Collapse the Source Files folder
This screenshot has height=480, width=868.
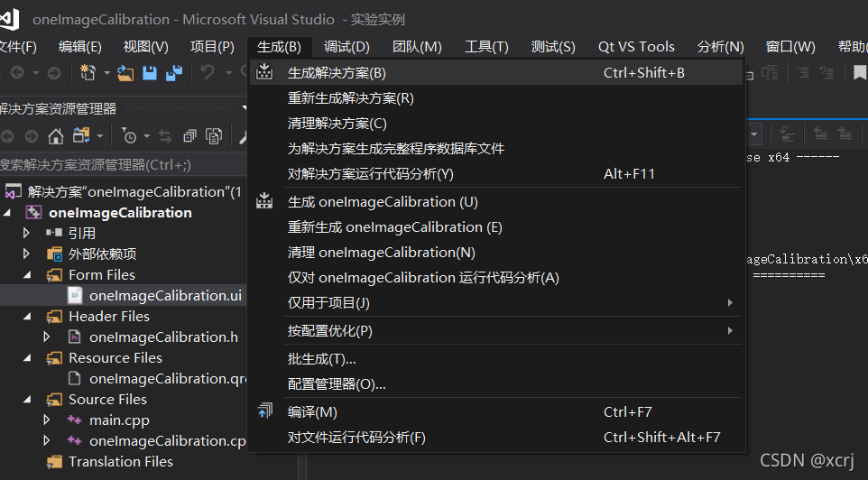click(27, 399)
